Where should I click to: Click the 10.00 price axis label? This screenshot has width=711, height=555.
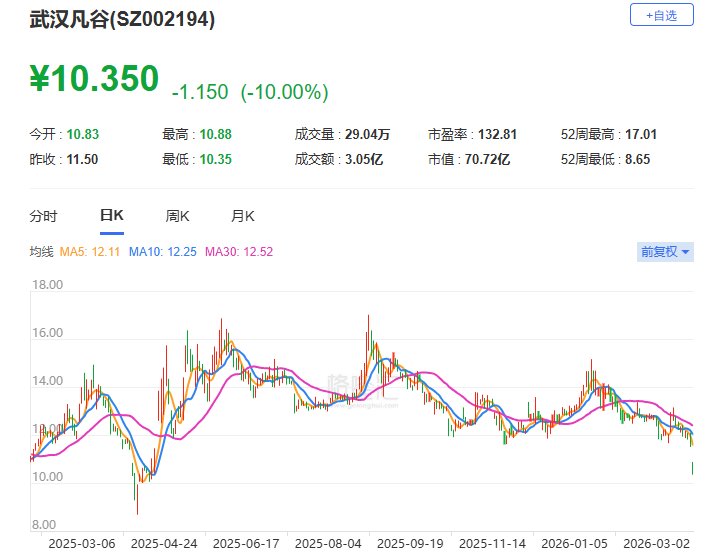[x=47, y=477]
